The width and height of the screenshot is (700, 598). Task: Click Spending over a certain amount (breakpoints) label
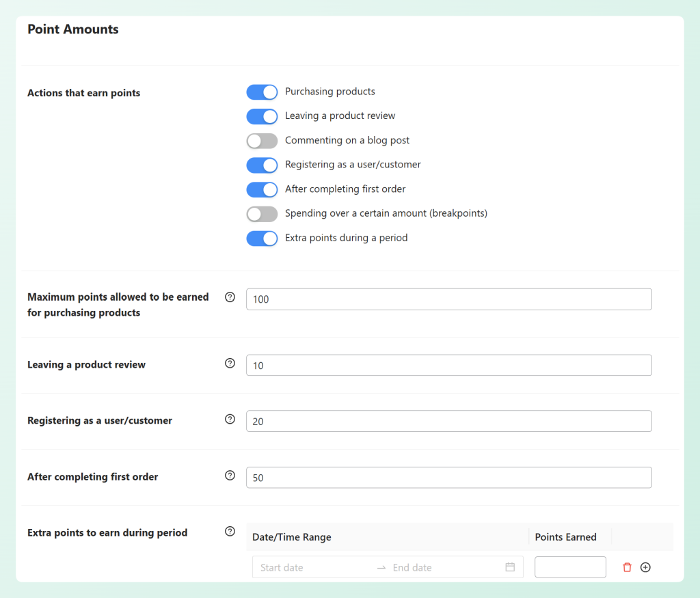pos(386,213)
